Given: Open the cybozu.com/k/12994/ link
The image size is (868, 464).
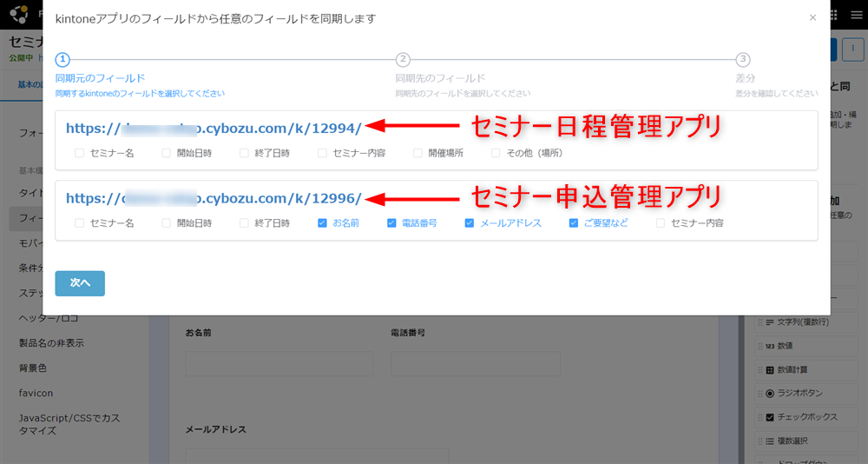Looking at the screenshot, I should [x=214, y=128].
